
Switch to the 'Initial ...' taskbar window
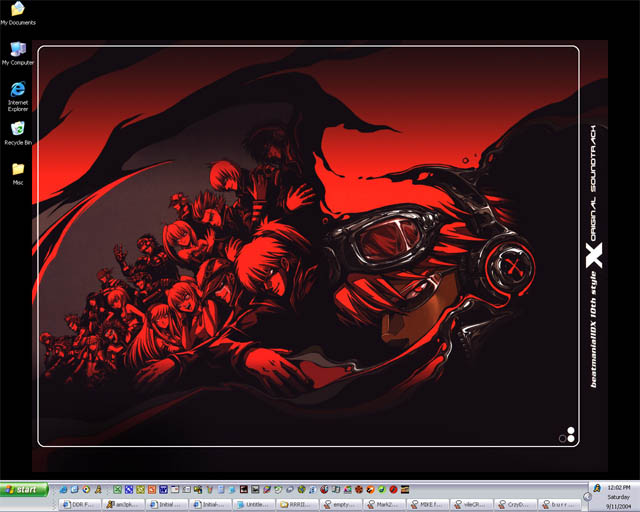coord(167,505)
